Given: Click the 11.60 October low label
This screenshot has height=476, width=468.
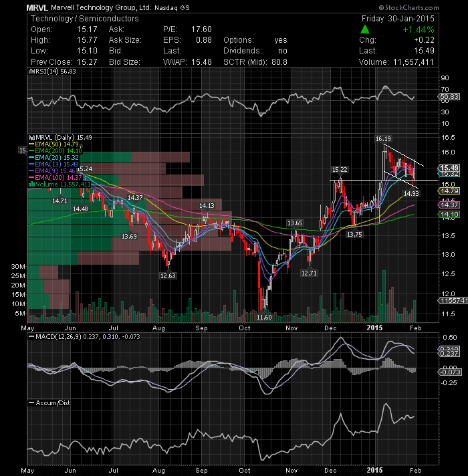Looking at the screenshot, I should [x=264, y=318].
